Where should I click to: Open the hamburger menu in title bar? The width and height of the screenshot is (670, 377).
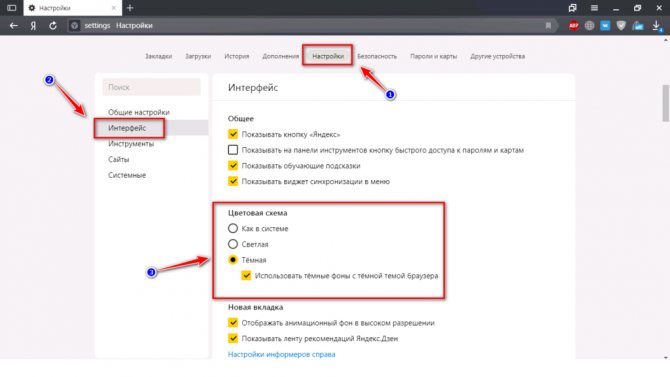tap(594, 8)
